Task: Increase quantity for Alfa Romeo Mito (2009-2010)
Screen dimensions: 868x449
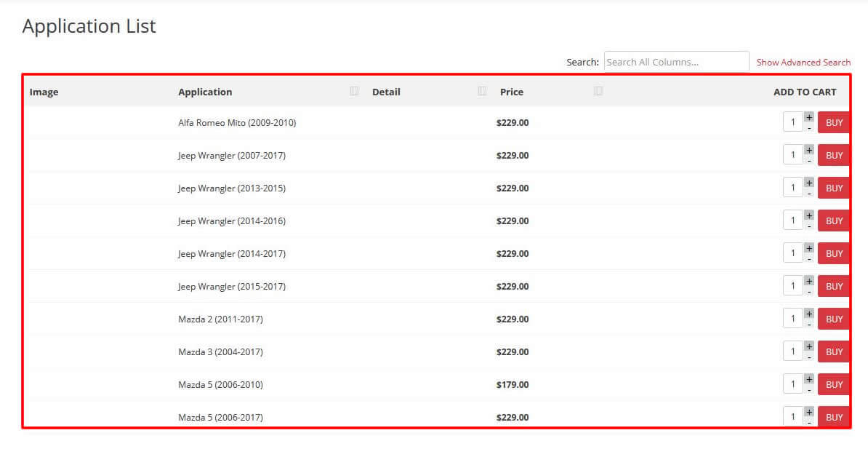Action: point(809,117)
